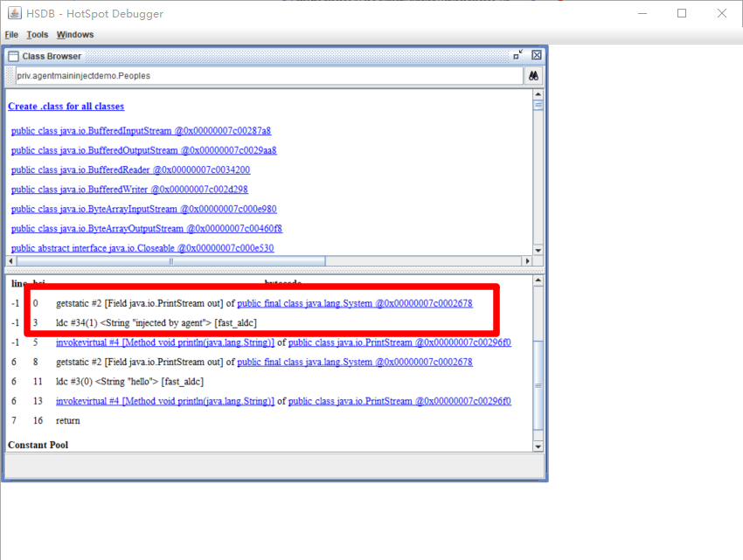Screen dimensions: 743x560
Task: Open the java.io.BufferedReader class link
Action: coord(130,170)
